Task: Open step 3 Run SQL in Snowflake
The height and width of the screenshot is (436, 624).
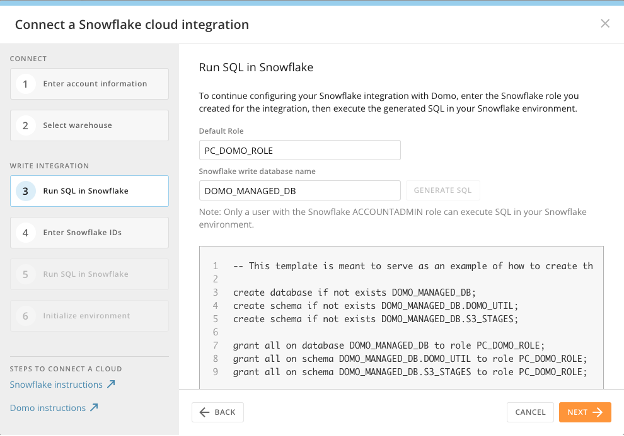Action: point(89,191)
